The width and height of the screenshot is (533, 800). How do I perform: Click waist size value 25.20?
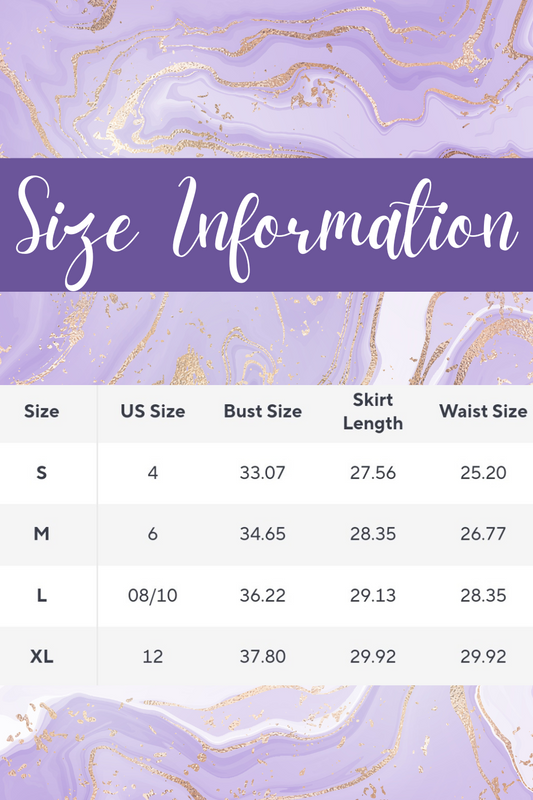pyautogui.click(x=483, y=473)
